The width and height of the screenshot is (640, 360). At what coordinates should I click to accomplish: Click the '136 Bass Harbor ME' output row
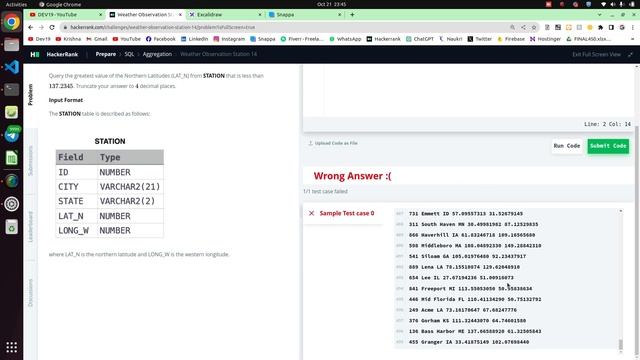475,331
